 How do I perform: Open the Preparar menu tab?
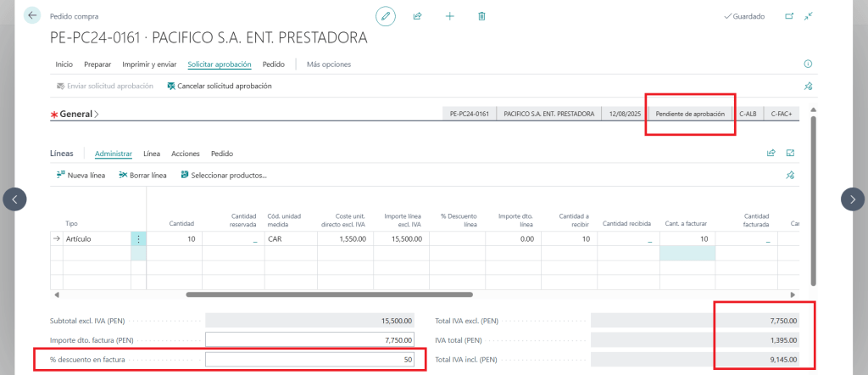tap(97, 64)
